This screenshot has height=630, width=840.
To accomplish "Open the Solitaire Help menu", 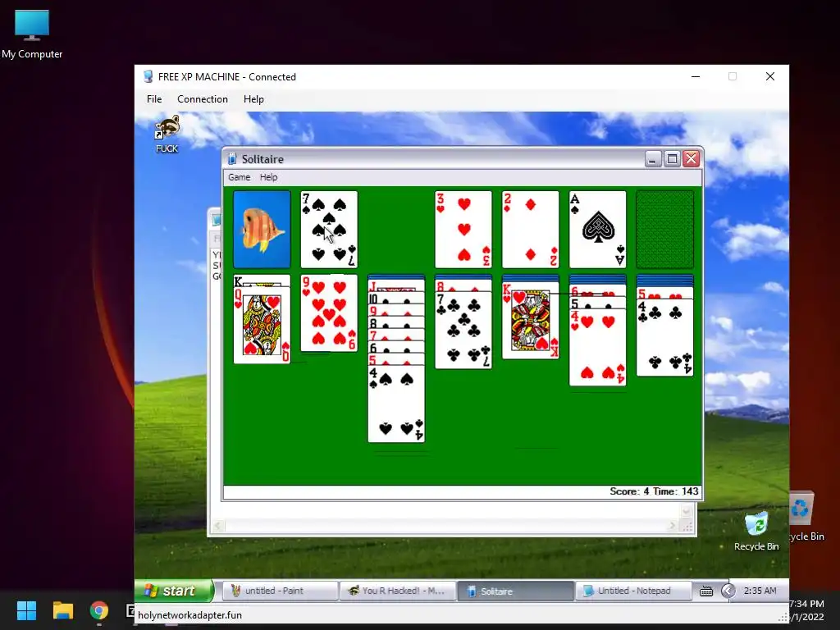I will (x=268, y=177).
